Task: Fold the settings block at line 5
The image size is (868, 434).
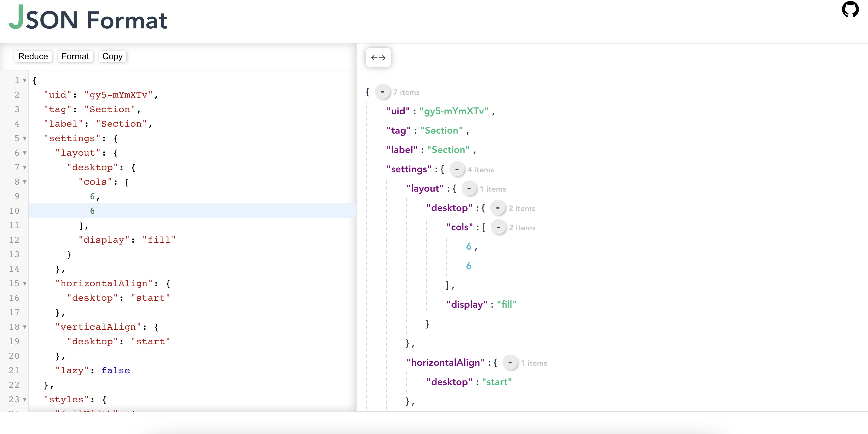Action: [x=24, y=138]
